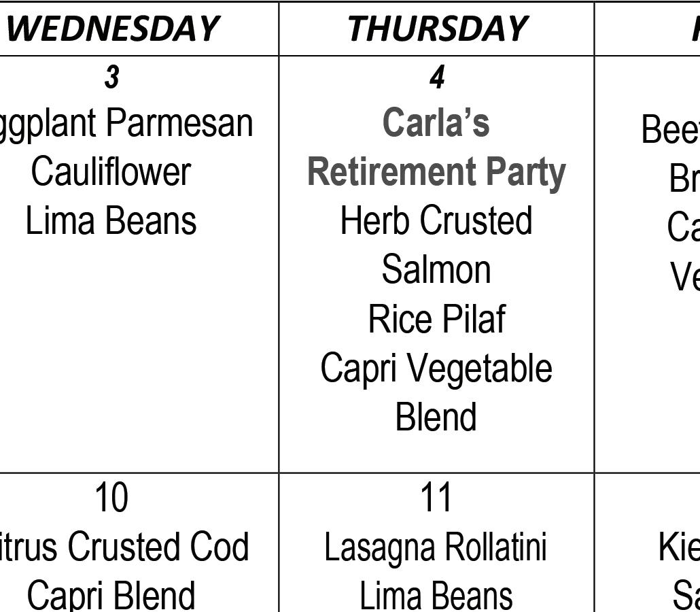
Task: Select the Rice Pilaf entry
Action: [x=436, y=318]
